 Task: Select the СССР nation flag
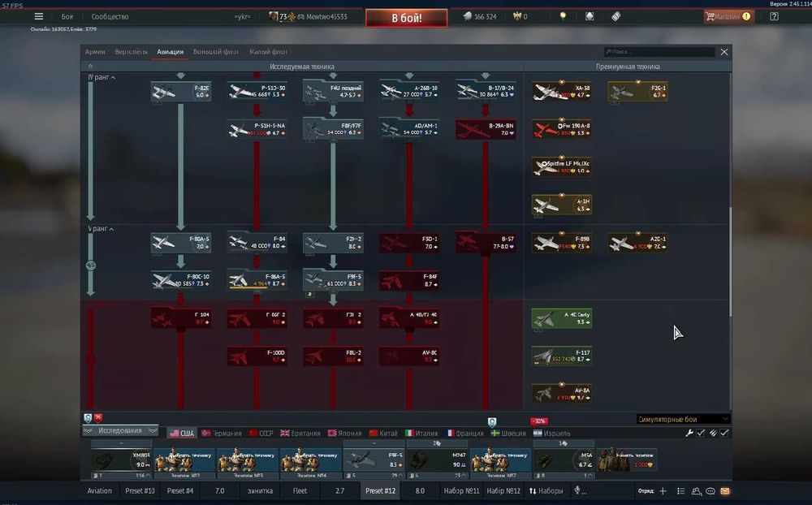261,433
